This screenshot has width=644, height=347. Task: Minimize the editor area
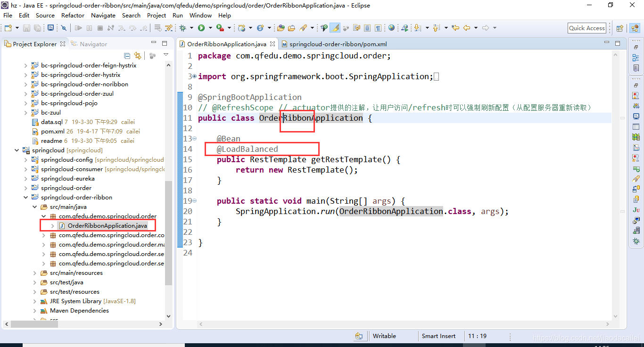click(607, 43)
